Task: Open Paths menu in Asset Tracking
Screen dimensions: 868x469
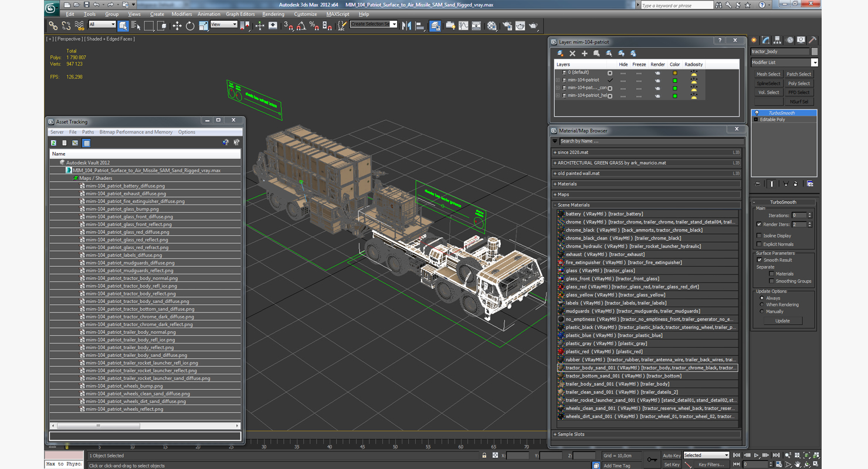Action: click(88, 132)
